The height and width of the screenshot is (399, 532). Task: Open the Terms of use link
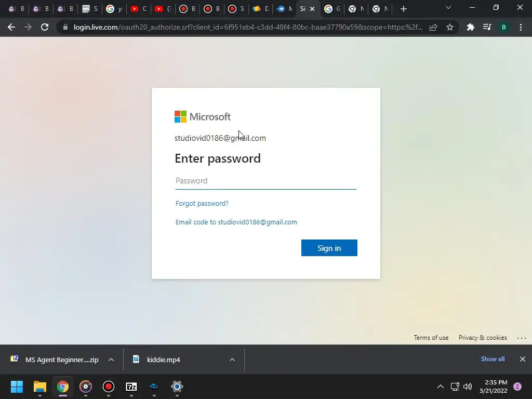pyautogui.click(x=431, y=338)
